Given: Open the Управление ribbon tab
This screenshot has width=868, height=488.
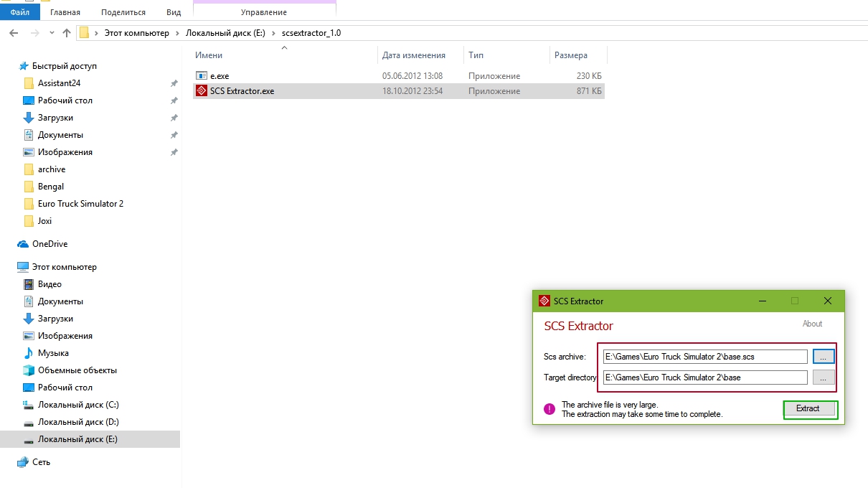Looking at the screenshot, I should tap(264, 12).
